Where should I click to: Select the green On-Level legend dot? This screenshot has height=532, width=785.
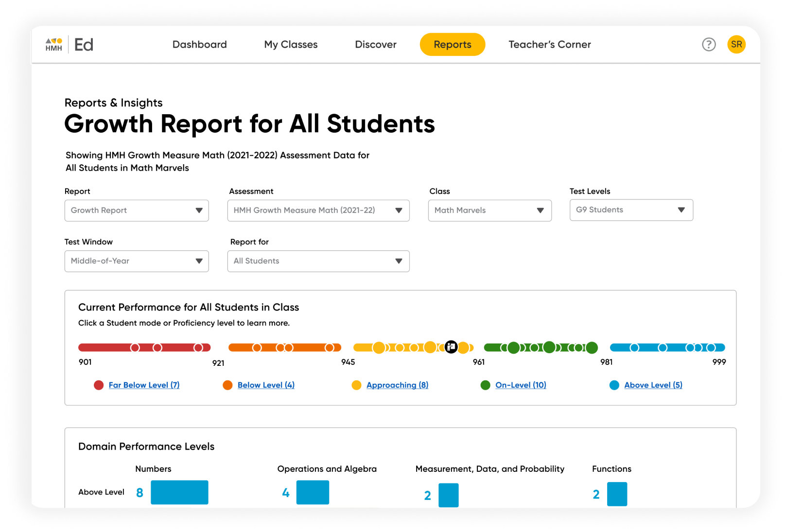(x=486, y=385)
